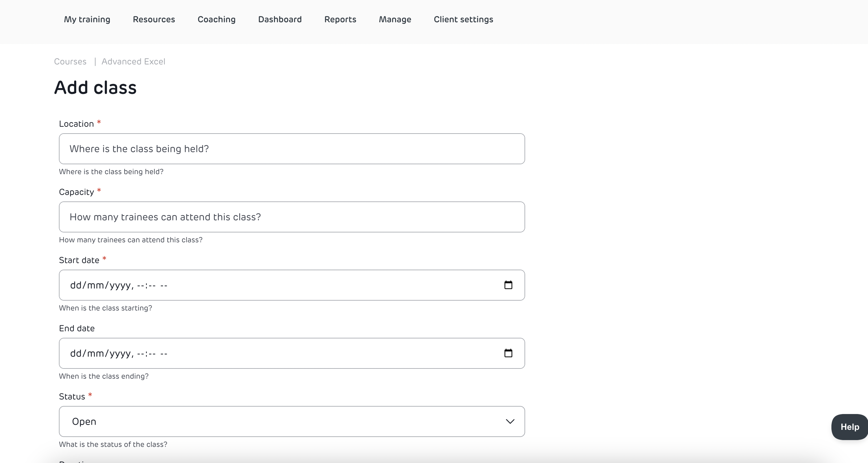Go to Resources in the navigation
The image size is (868, 463).
[154, 20]
